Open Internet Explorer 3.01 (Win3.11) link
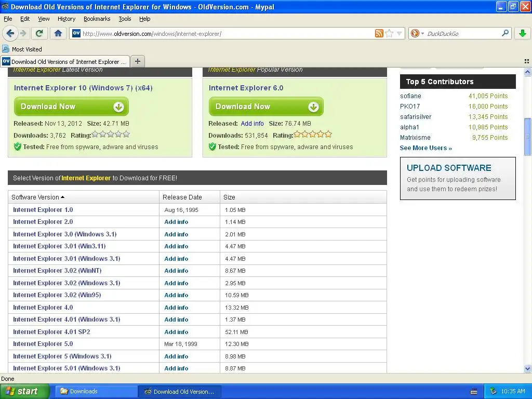The image size is (532, 399). point(59,246)
